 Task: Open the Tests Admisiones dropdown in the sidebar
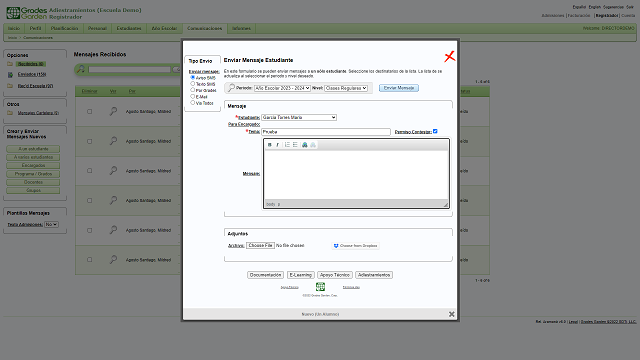coord(51,224)
